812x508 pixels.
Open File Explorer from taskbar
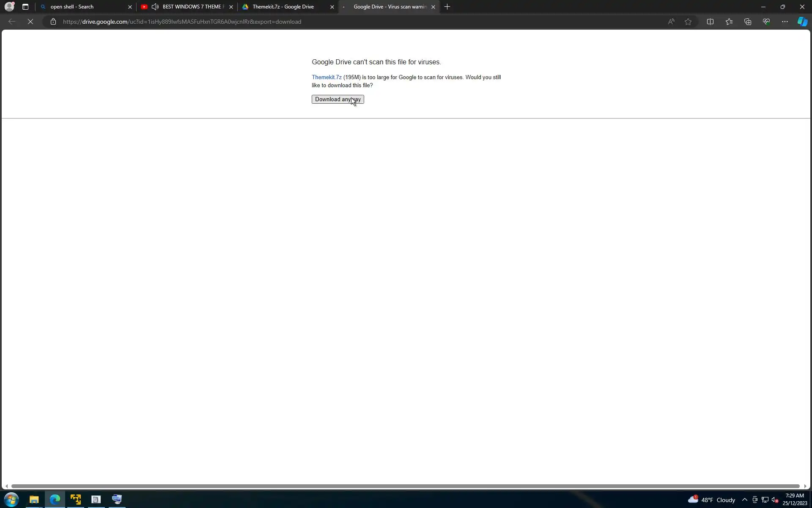tap(34, 500)
